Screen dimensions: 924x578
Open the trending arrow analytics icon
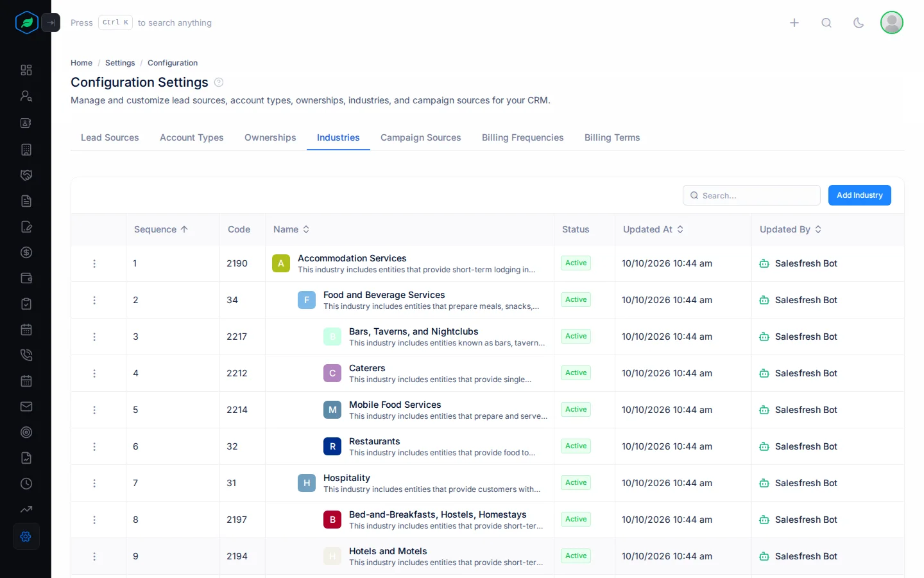tap(26, 509)
